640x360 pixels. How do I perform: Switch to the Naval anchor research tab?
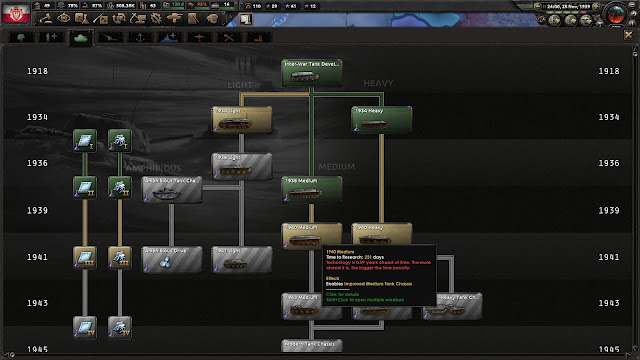140,38
